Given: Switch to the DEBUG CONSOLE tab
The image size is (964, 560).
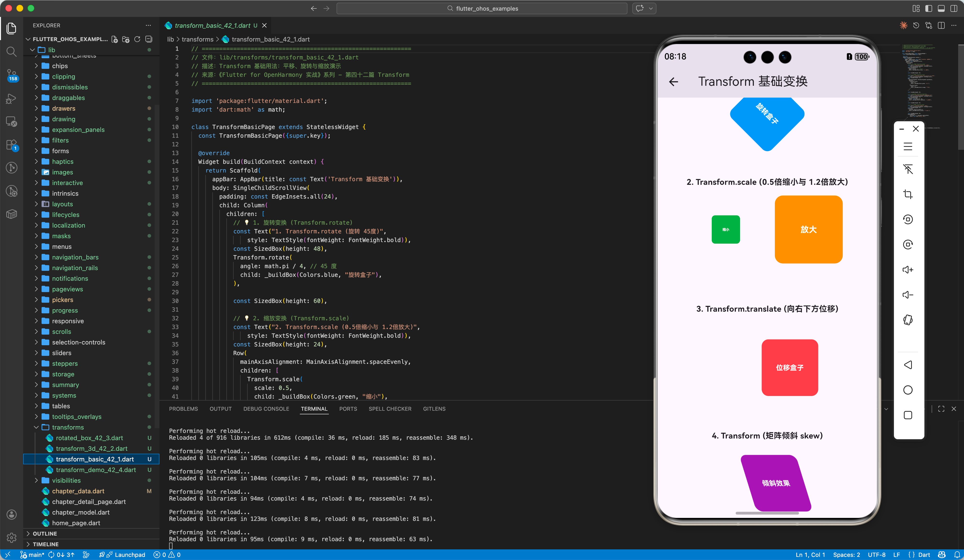Looking at the screenshot, I should point(266,409).
